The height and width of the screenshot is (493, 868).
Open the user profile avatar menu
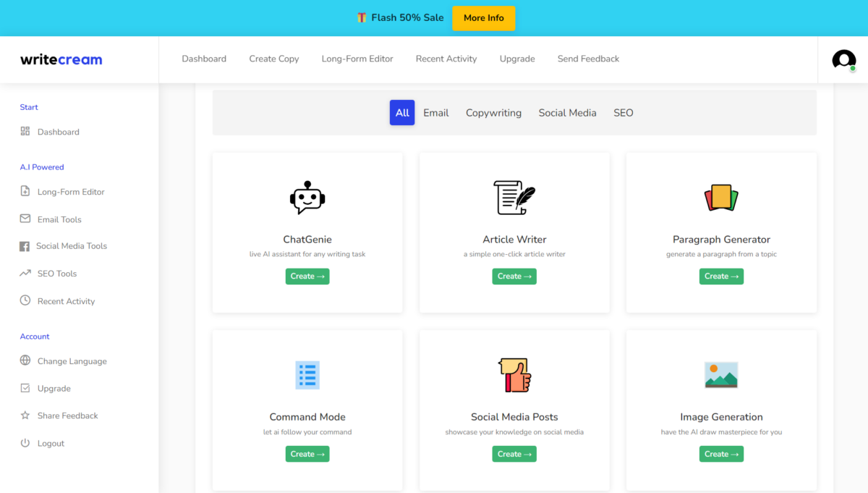843,59
